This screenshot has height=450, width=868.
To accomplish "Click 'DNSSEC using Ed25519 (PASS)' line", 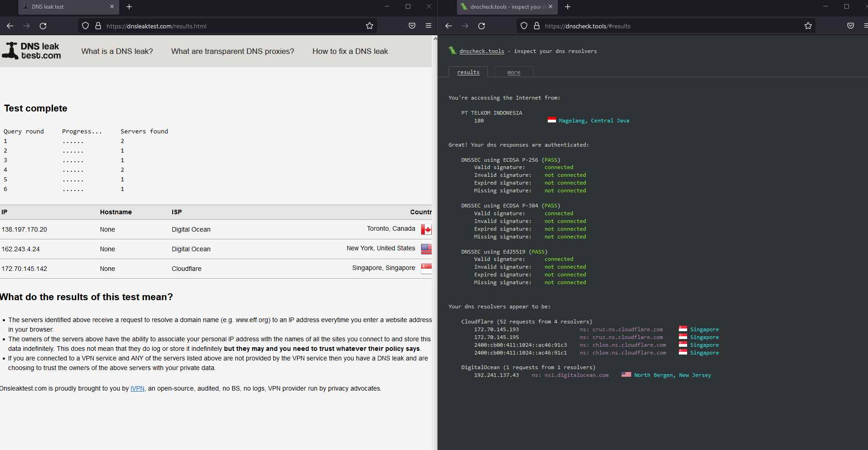I will (x=504, y=252).
